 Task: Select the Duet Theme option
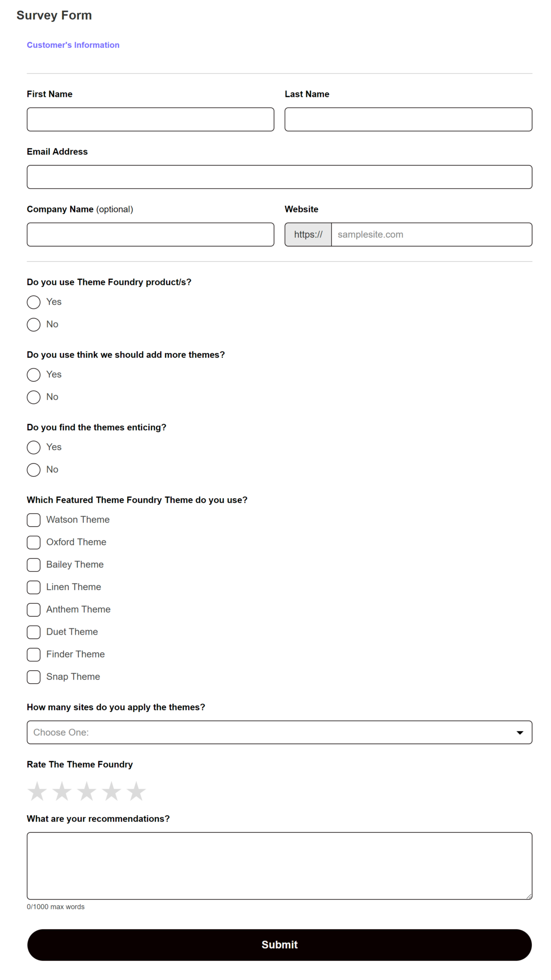tap(33, 632)
